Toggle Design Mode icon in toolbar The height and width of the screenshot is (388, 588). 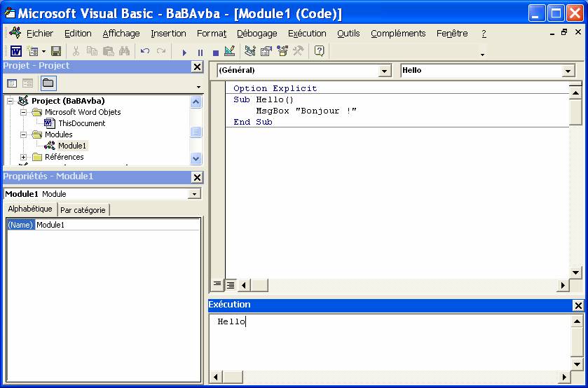click(230, 51)
